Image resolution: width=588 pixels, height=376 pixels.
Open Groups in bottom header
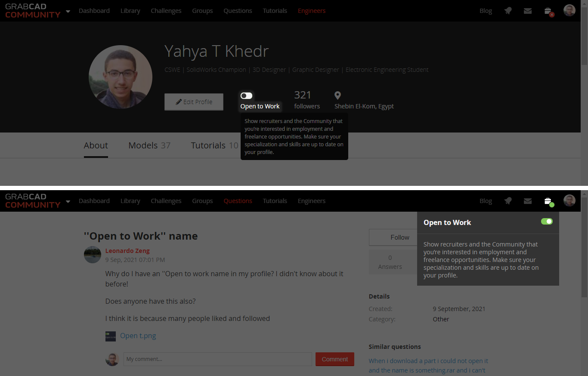202,201
